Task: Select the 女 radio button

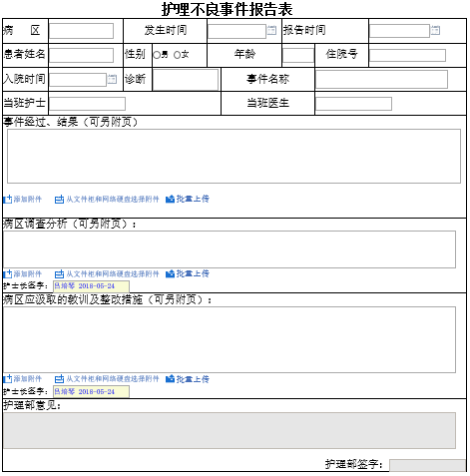Action: tap(177, 55)
